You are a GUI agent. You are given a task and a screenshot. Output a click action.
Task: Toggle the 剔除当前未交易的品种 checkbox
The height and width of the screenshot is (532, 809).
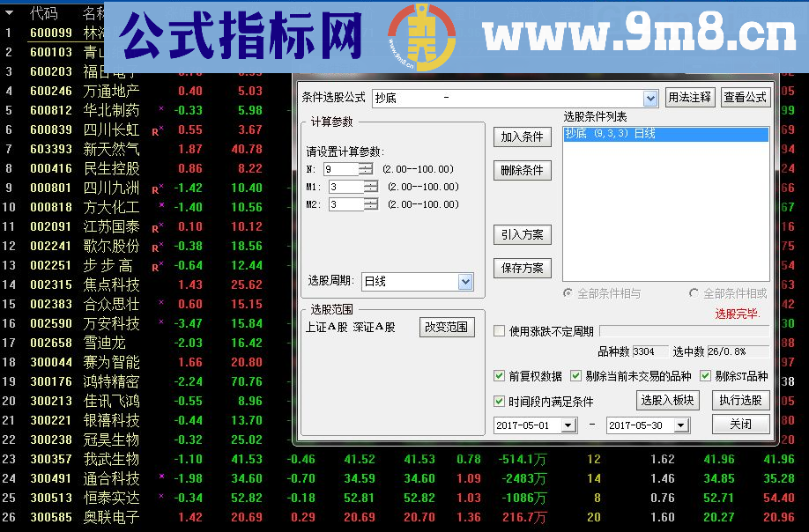point(575,376)
